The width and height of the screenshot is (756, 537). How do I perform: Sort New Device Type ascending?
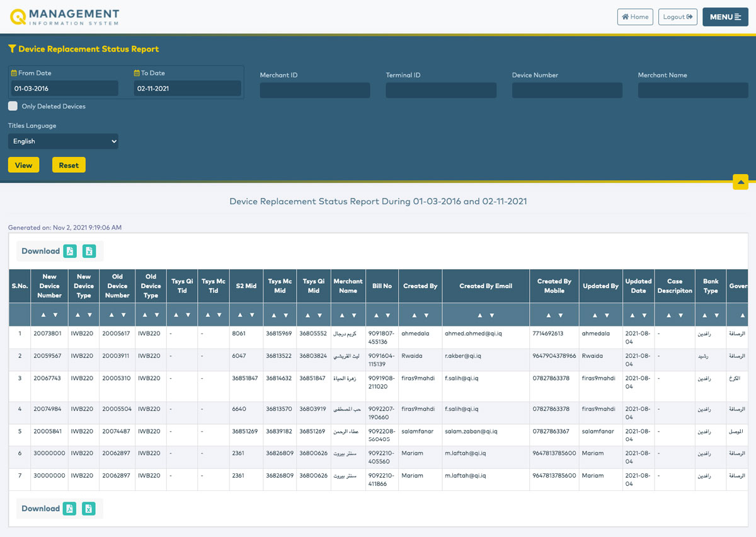point(78,315)
